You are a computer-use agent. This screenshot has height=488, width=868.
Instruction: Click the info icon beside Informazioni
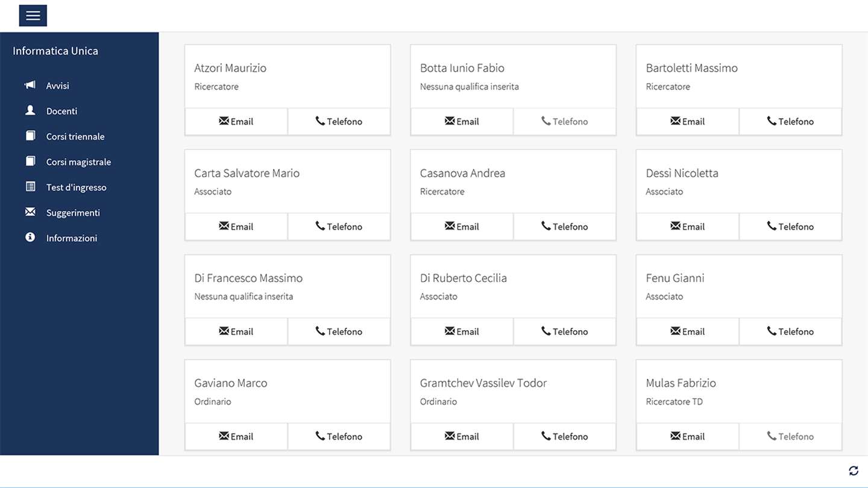click(x=30, y=237)
